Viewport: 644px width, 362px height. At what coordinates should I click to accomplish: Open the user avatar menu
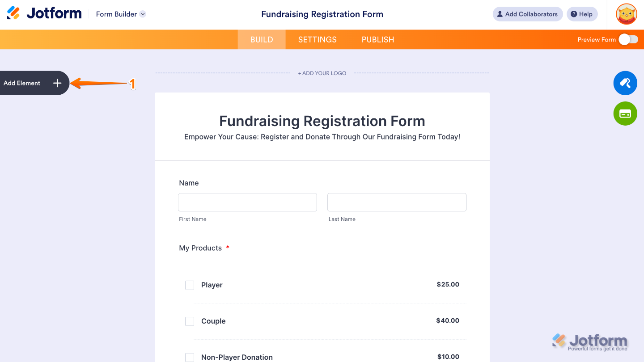[x=626, y=14]
